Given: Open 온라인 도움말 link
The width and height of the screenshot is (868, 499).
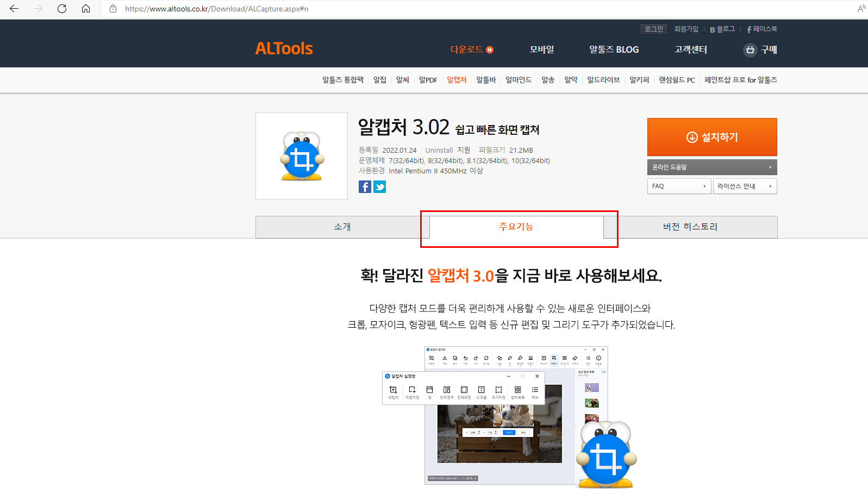Looking at the screenshot, I should (712, 167).
